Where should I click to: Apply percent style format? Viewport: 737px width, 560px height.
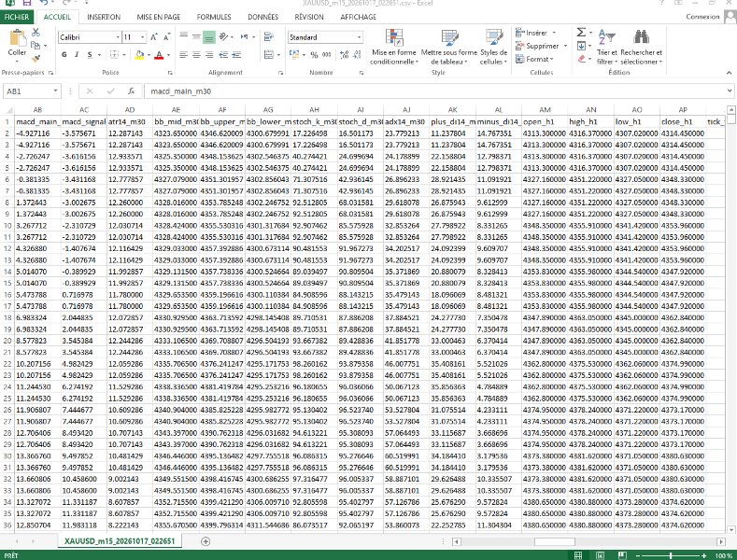[x=314, y=55]
